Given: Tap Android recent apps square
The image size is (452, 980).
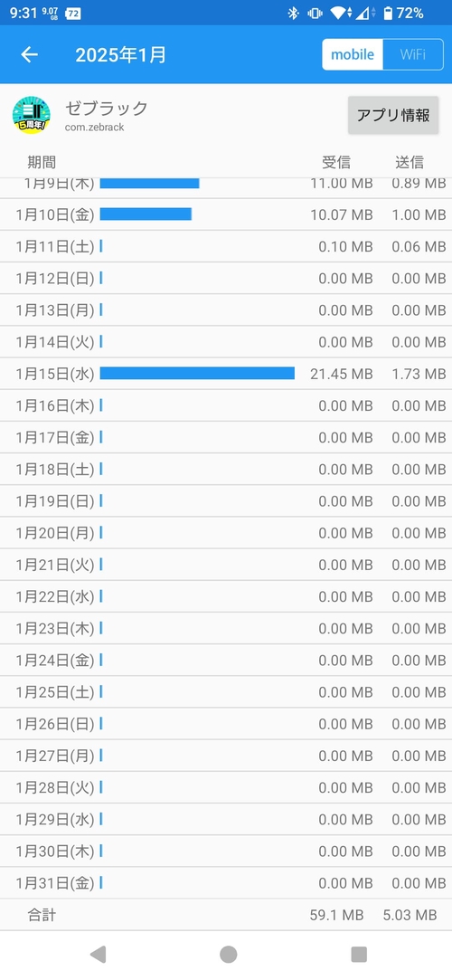Looking at the screenshot, I should point(359,955).
